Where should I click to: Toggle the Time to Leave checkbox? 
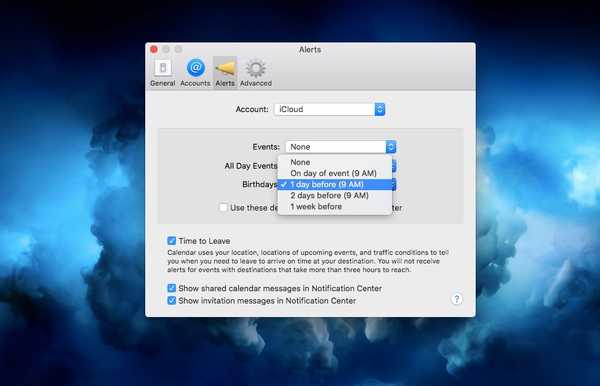click(x=172, y=241)
